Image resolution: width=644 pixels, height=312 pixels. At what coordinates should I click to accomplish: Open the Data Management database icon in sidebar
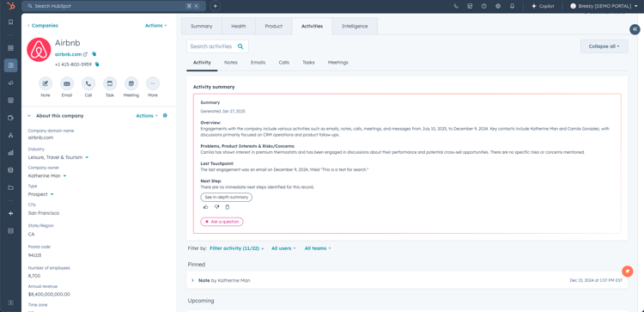10,170
